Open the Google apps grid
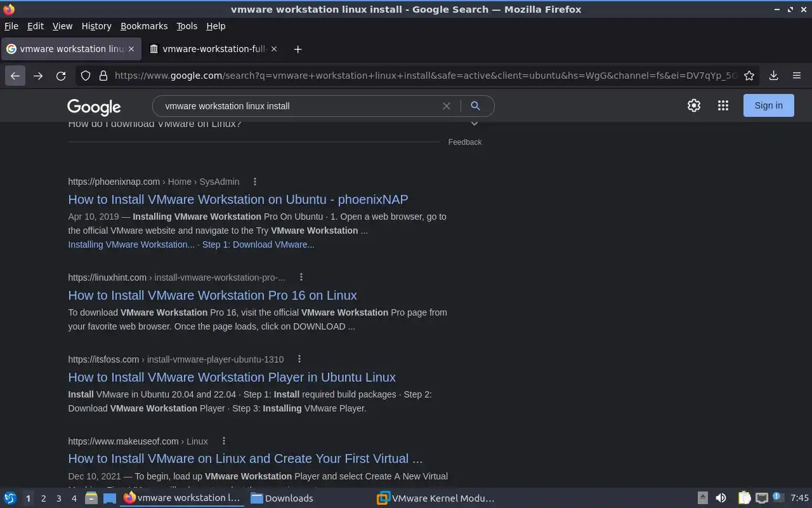 click(x=723, y=105)
